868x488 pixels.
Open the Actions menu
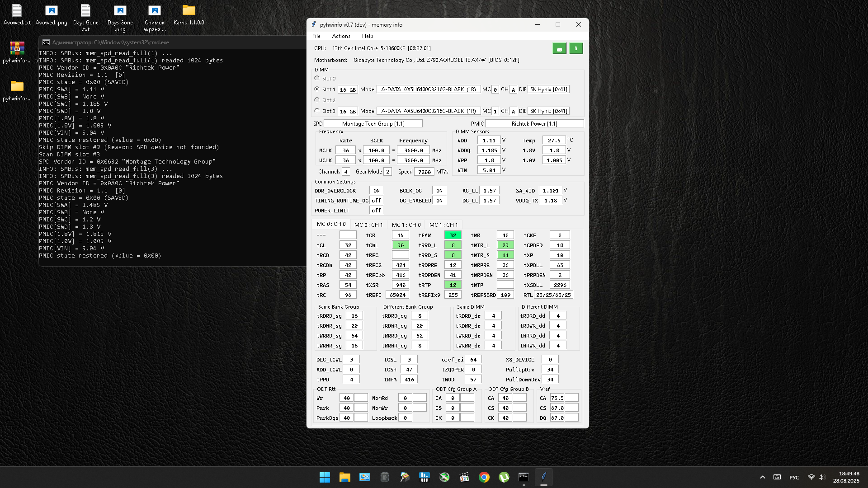[341, 36]
